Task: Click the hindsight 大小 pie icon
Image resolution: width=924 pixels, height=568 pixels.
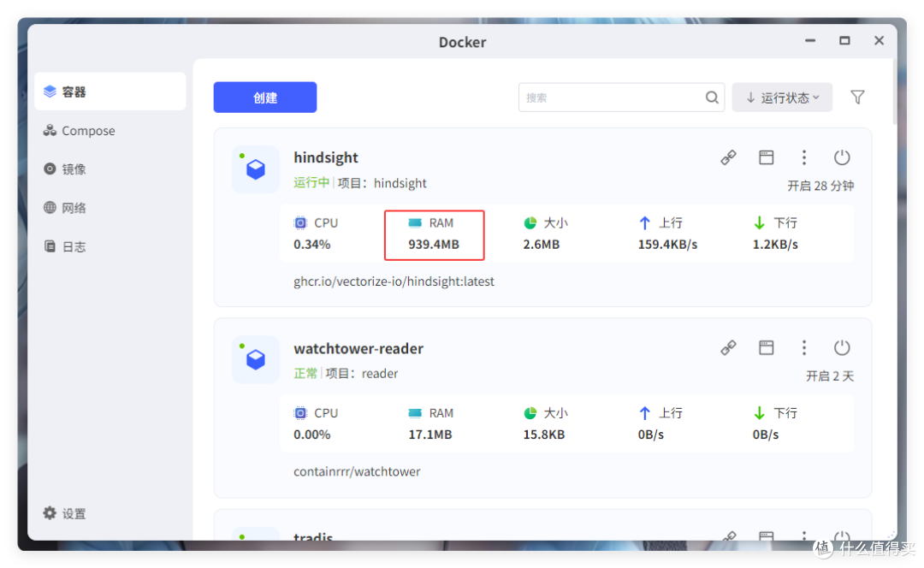Action: pyautogui.click(x=530, y=222)
